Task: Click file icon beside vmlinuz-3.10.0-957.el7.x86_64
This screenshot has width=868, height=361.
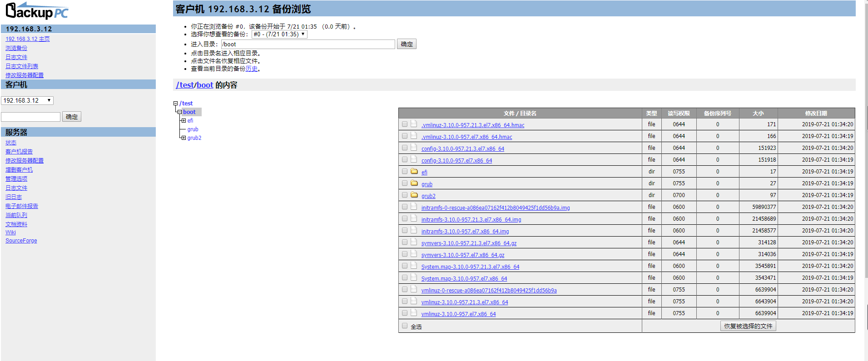Action: pos(414,313)
